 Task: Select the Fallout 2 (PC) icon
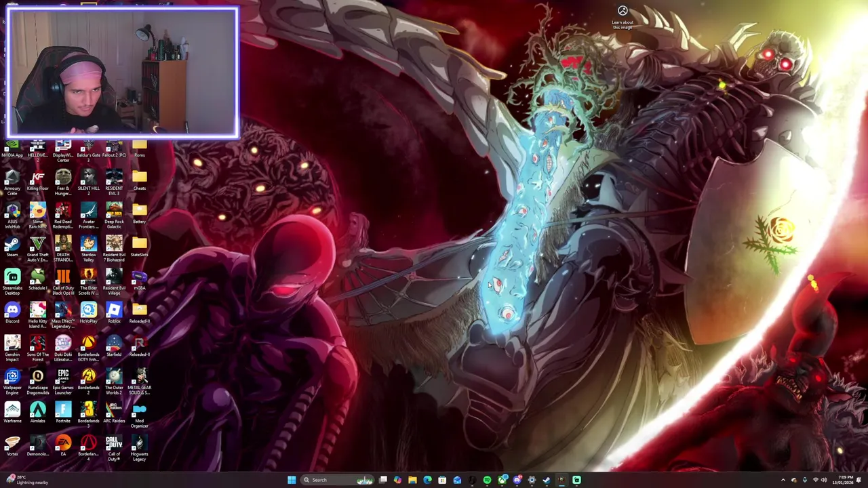(x=114, y=149)
